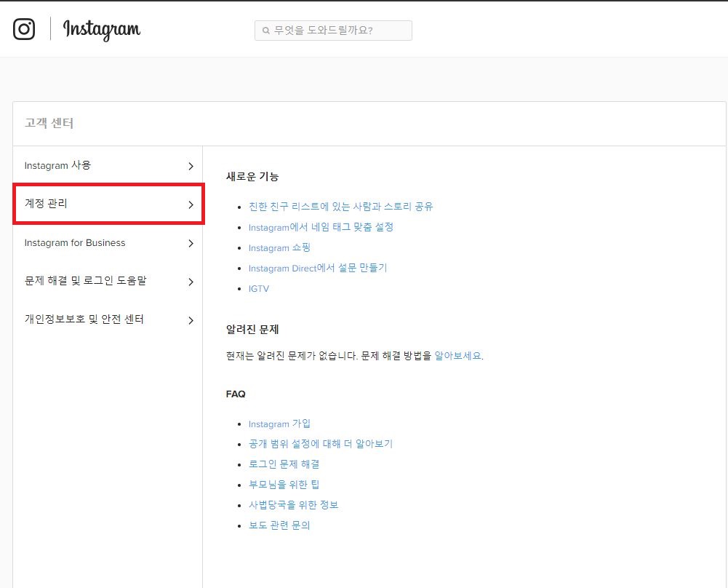Open the 사법당국을 위한 정보 link
Viewport: 728px width, 588px height.
pyautogui.click(x=293, y=505)
